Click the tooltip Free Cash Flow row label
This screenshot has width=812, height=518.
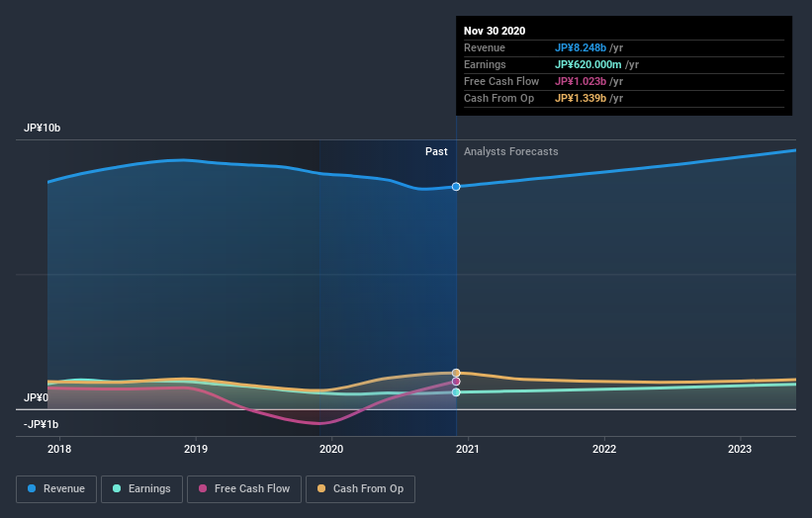pos(501,81)
